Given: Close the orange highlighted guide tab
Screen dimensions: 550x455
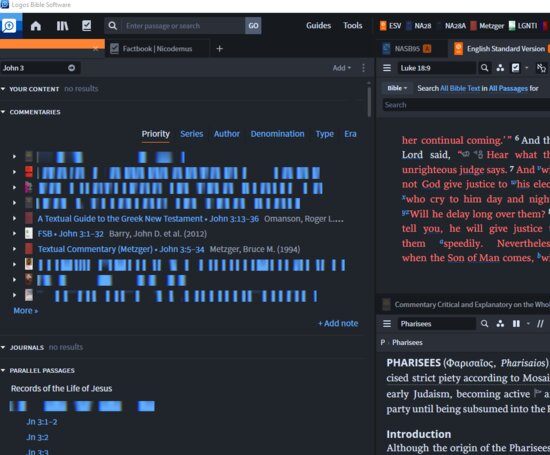Looking at the screenshot, I should pos(95,49).
